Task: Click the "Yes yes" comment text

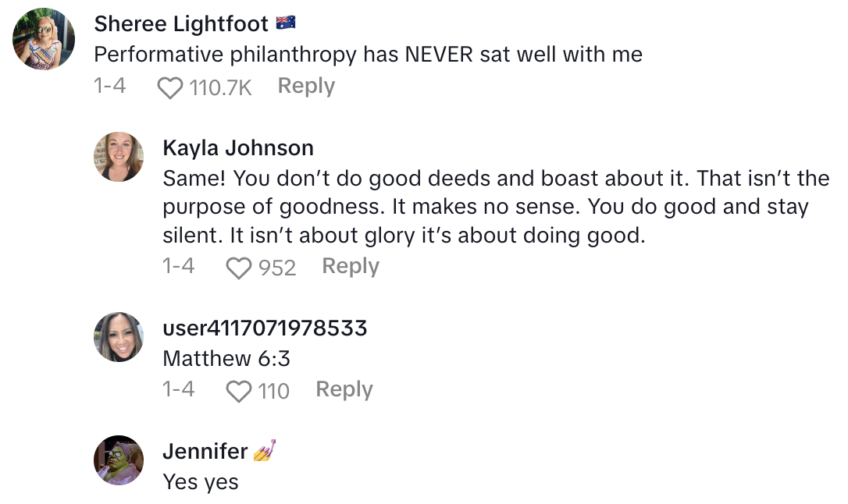Action: (x=201, y=482)
